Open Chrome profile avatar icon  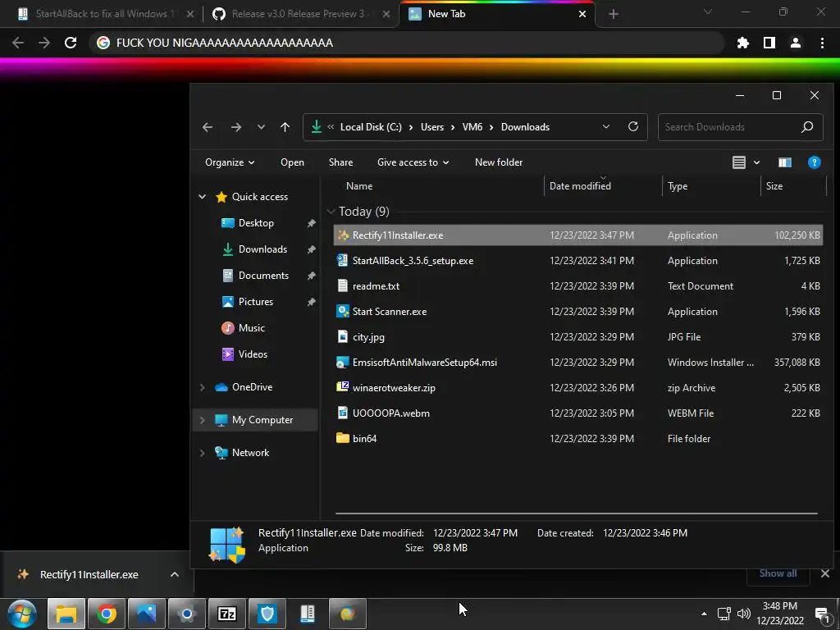(x=796, y=43)
